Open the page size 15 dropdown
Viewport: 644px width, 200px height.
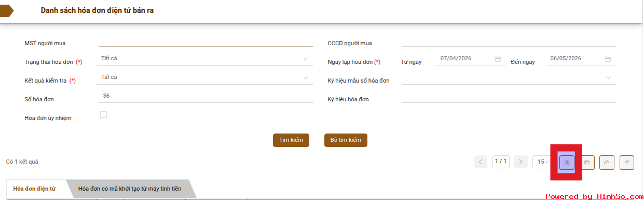(542, 162)
